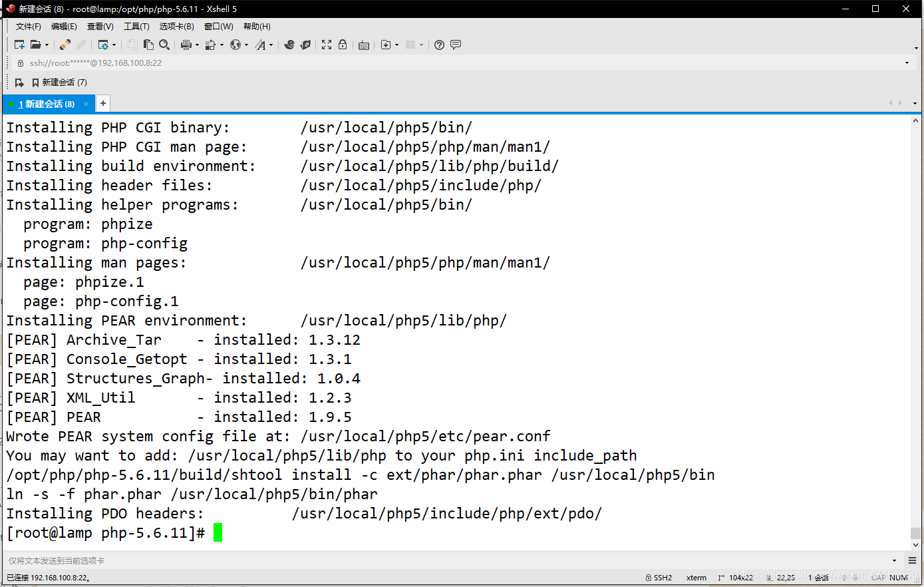The image size is (924, 587).
Task: Open the 选项卡(B) menu
Action: 177,27
